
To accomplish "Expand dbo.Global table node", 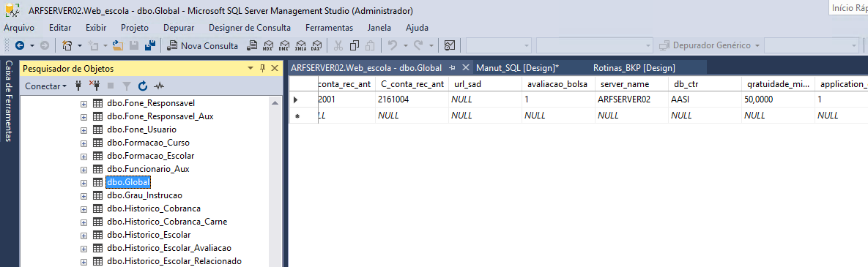I will tap(84, 182).
